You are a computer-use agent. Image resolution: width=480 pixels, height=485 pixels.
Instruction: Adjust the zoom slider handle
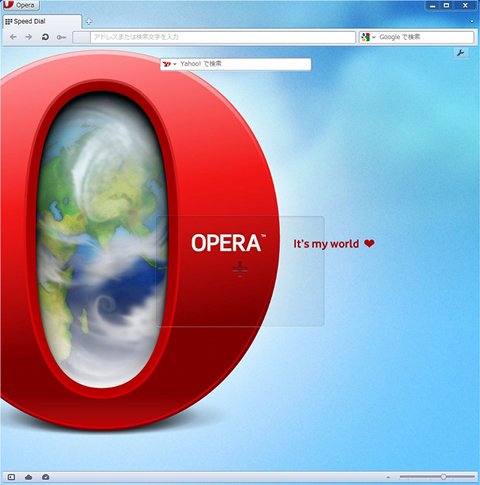443,477
